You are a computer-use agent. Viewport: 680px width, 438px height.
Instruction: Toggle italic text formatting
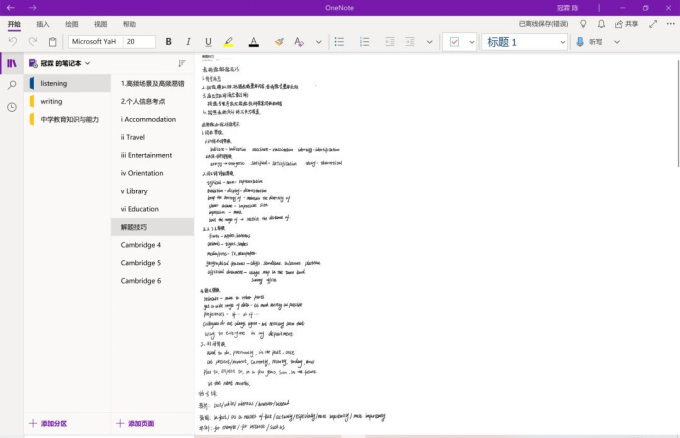[x=188, y=42]
